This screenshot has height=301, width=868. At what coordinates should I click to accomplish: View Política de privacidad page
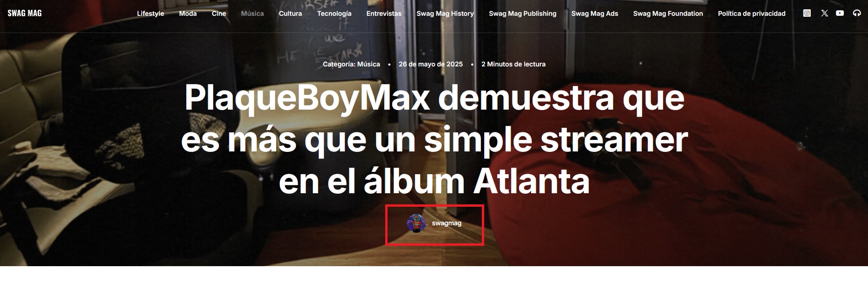click(x=751, y=13)
